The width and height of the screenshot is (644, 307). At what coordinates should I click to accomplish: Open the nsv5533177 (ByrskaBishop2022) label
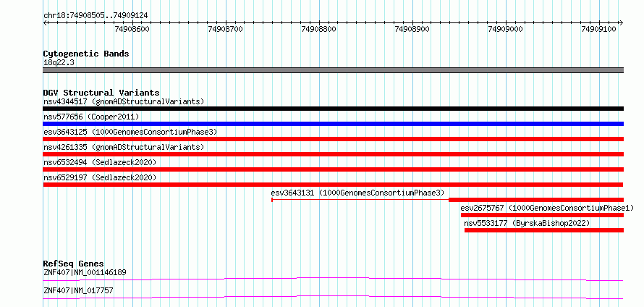[527, 223]
